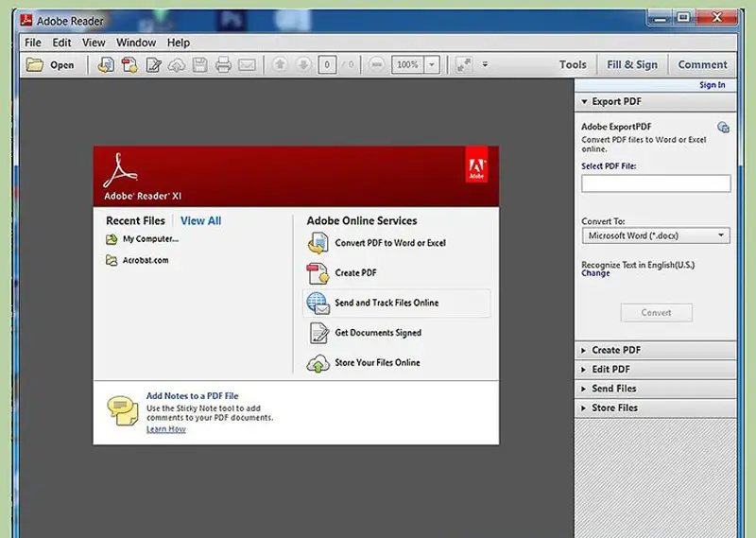Go to previous page with up arrow
756x538 pixels.
click(280, 64)
